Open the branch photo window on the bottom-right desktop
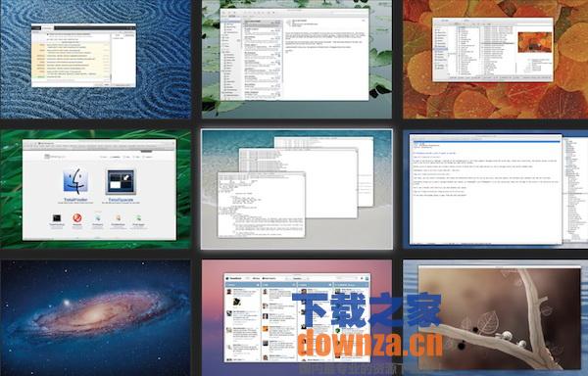The width and height of the screenshot is (588, 376). tap(500, 318)
